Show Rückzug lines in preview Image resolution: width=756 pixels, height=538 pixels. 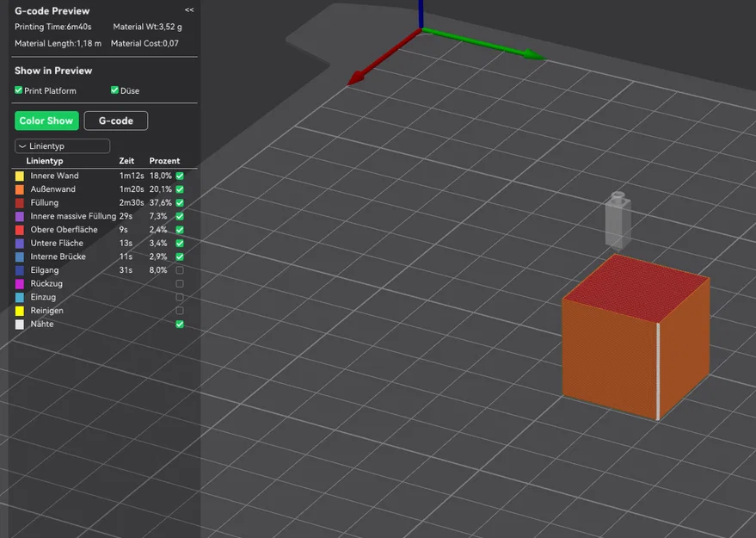coord(180,284)
